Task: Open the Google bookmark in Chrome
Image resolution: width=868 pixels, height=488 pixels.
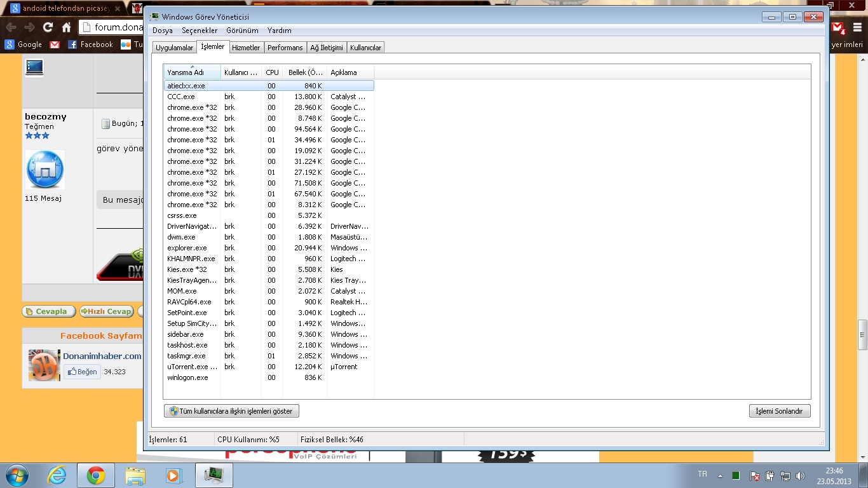Action: 24,44
